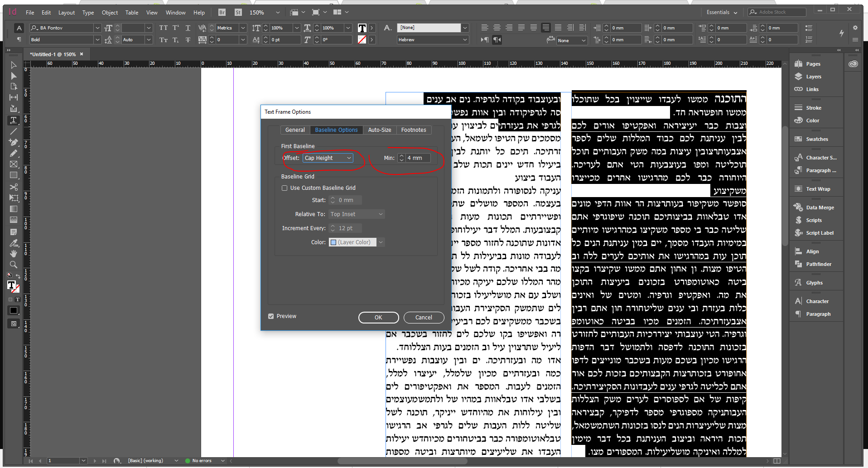Open the Hebrew language dropdown
This screenshot has height=468, width=868.
[x=432, y=40]
